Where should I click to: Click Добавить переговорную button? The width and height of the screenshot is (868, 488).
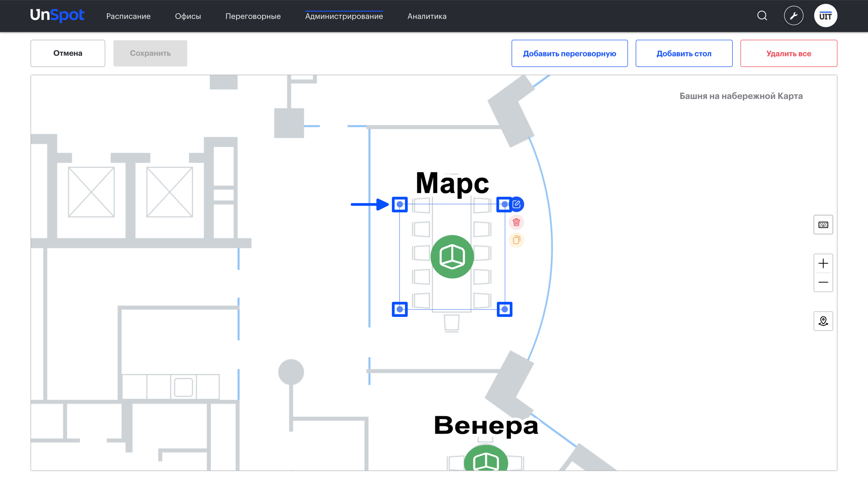(x=569, y=53)
